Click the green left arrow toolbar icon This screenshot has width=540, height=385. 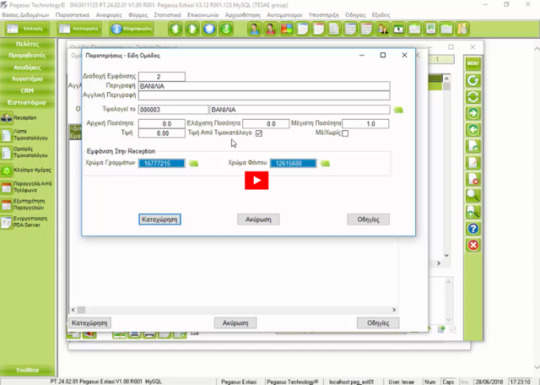coord(175,29)
